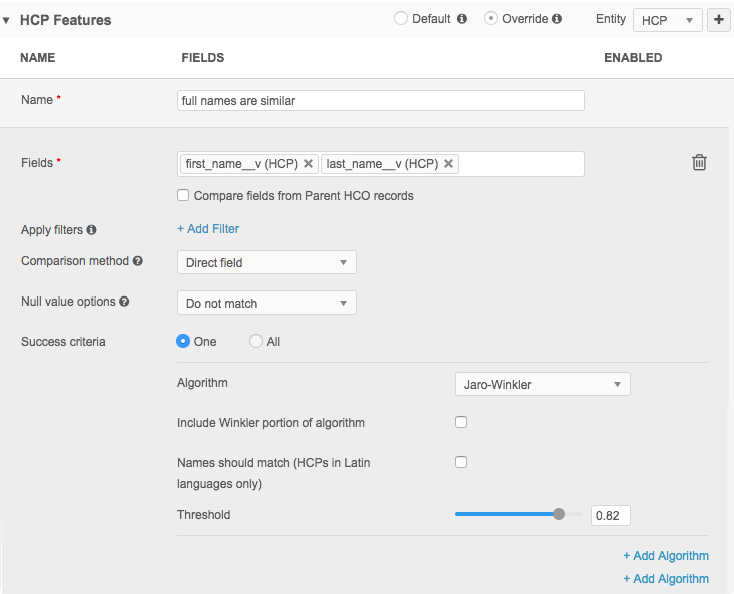Image resolution: width=734 pixels, height=594 pixels.
Task: Delete the feature with the trash icon
Action: click(x=699, y=163)
